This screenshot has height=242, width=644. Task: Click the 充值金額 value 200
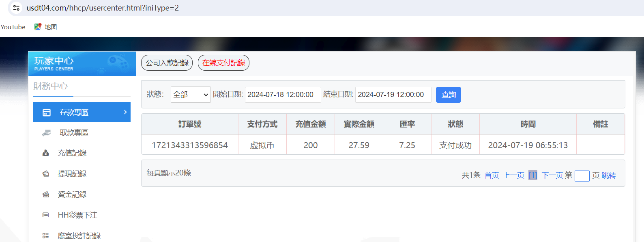[311, 145]
